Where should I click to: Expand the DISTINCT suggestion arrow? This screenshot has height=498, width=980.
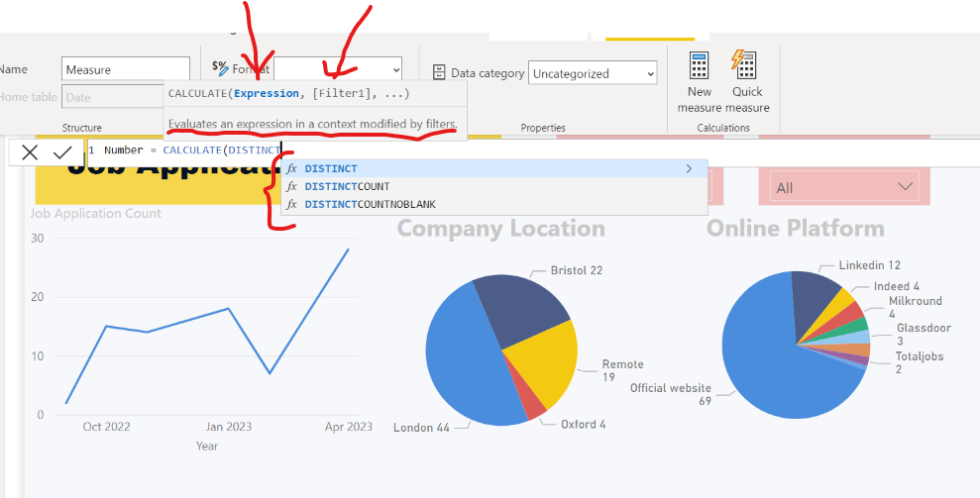click(x=689, y=169)
